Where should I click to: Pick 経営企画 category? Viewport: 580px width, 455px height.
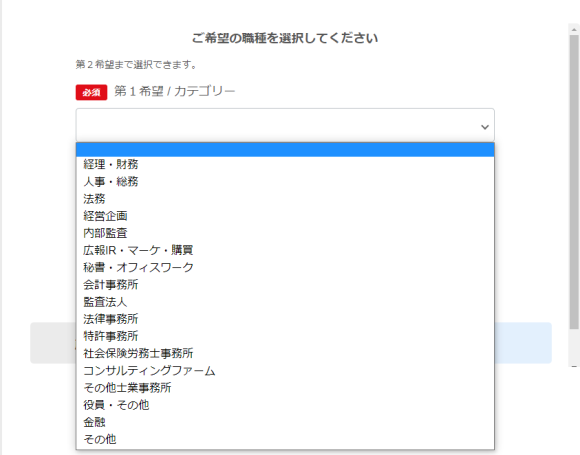coord(285,216)
